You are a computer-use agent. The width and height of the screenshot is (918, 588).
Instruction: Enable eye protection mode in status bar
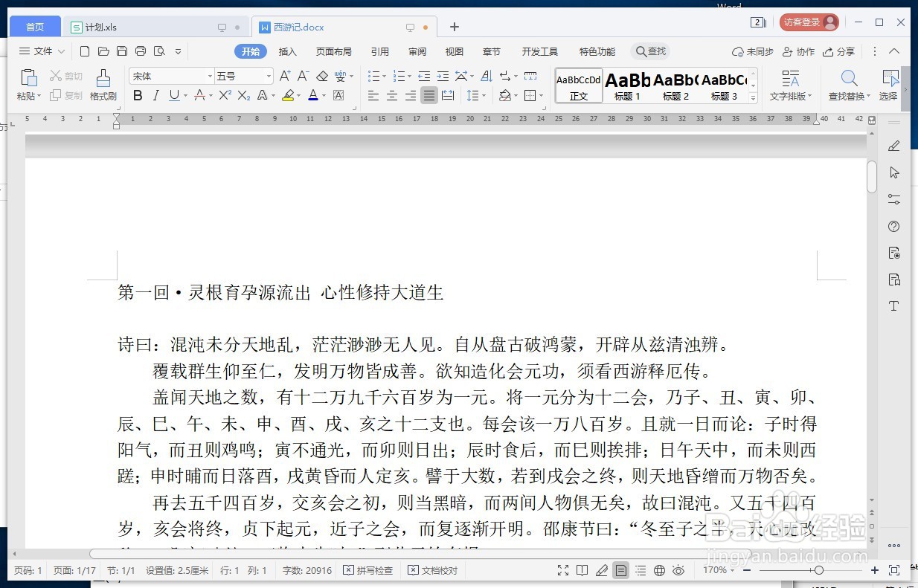(678, 570)
